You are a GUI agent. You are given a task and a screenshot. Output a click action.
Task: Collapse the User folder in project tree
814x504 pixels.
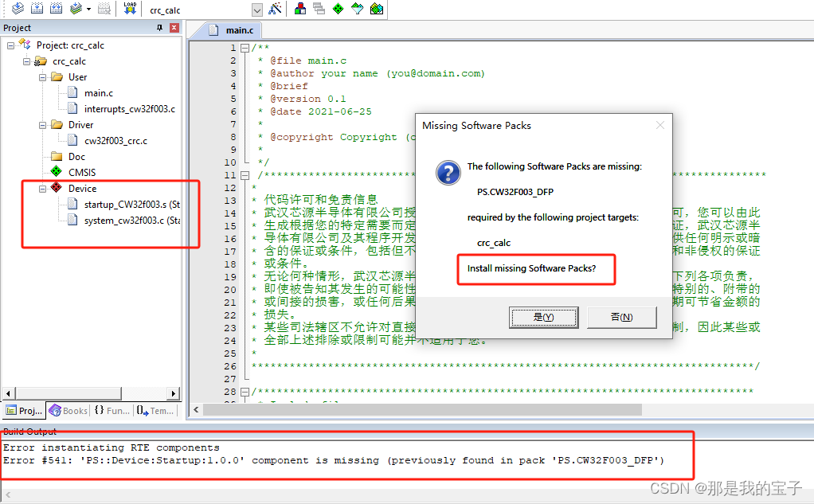coord(43,76)
